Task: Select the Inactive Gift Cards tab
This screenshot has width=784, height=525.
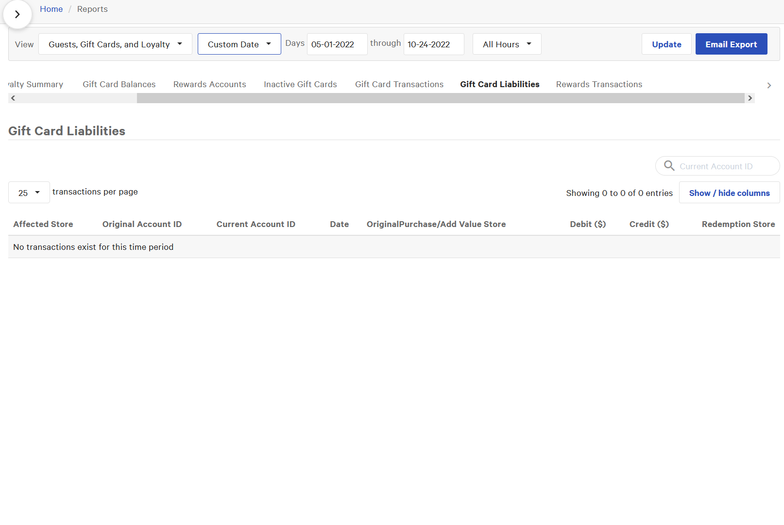Action: pos(300,84)
